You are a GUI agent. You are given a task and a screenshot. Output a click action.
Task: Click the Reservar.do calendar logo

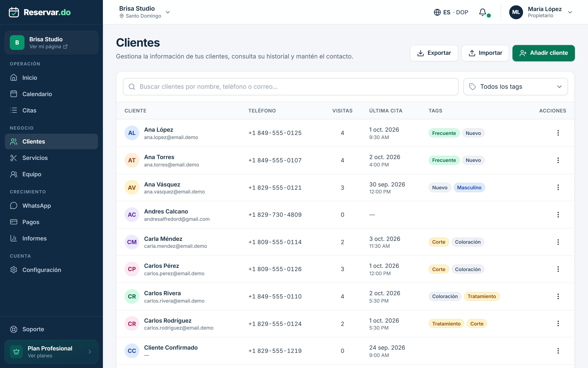[x=14, y=12]
